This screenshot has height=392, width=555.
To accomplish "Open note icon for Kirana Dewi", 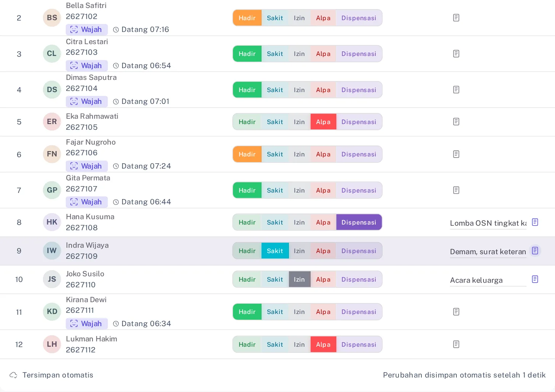I will coord(456,312).
